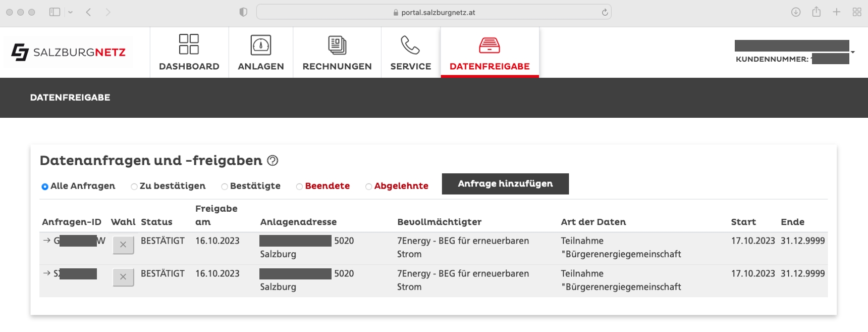Viewport: 868px width, 332px height.
Task: Expand second request row arrow
Action: click(47, 273)
